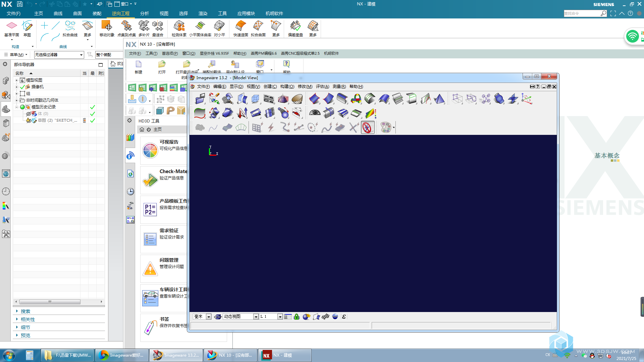Expand the 相关性 section
The width and height of the screenshot is (644, 362).
17,319
